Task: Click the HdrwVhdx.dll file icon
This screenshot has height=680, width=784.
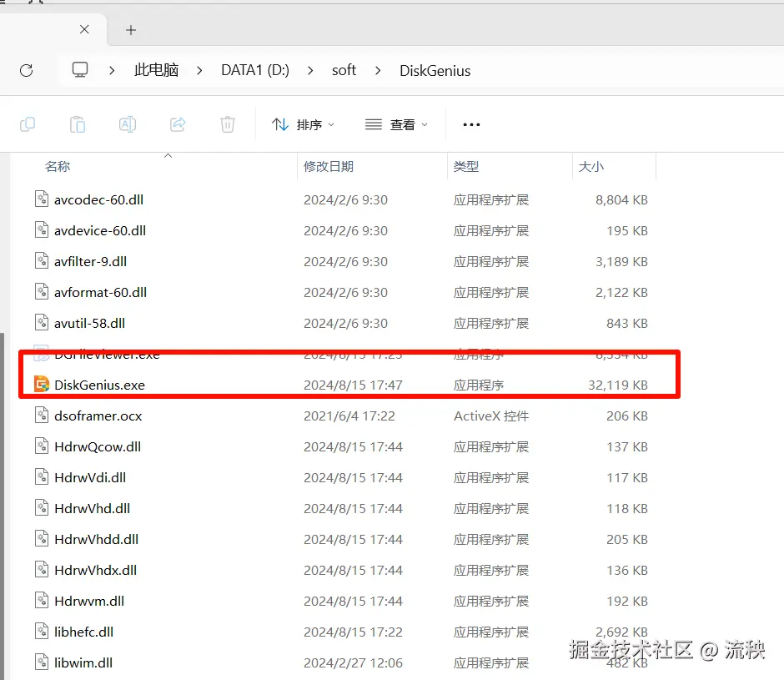Action: [42, 569]
